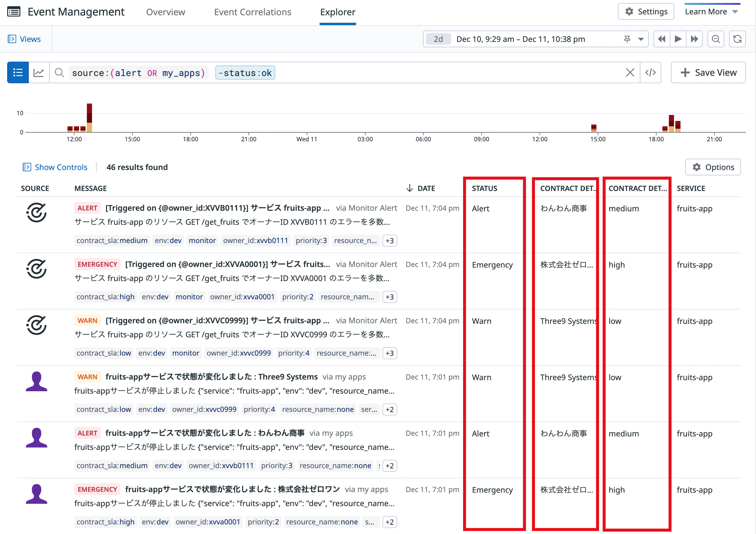The height and width of the screenshot is (534, 756).
Task: Refresh the event results
Action: [737, 39]
